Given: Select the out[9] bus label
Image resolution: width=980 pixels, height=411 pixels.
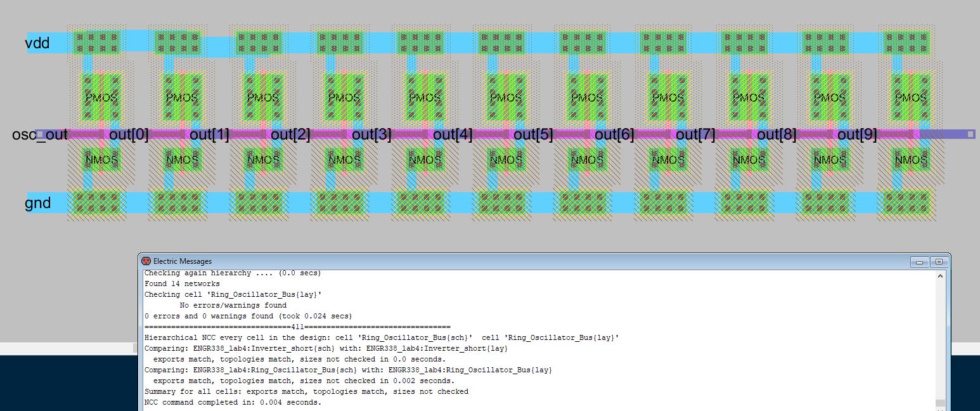Looking at the screenshot, I should pyautogui.click(x=857, y=134).
